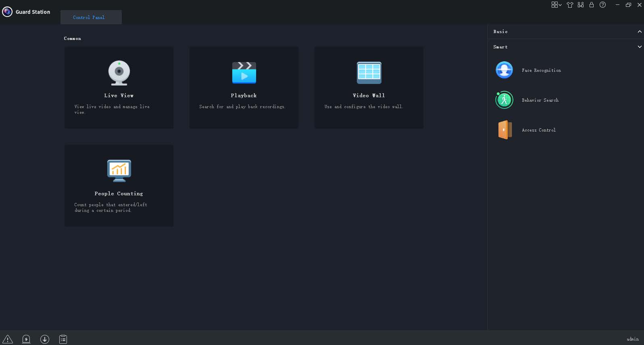Open the download arrow status bar icon
The height and width of the screenshot is (345, 644).
pos(45,339)
